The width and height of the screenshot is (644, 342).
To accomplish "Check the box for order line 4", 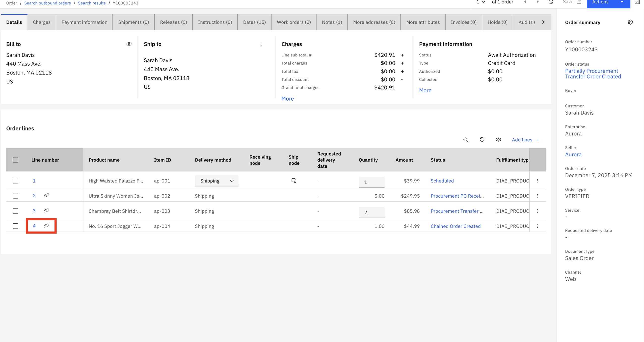I will (x=16, y=226).
